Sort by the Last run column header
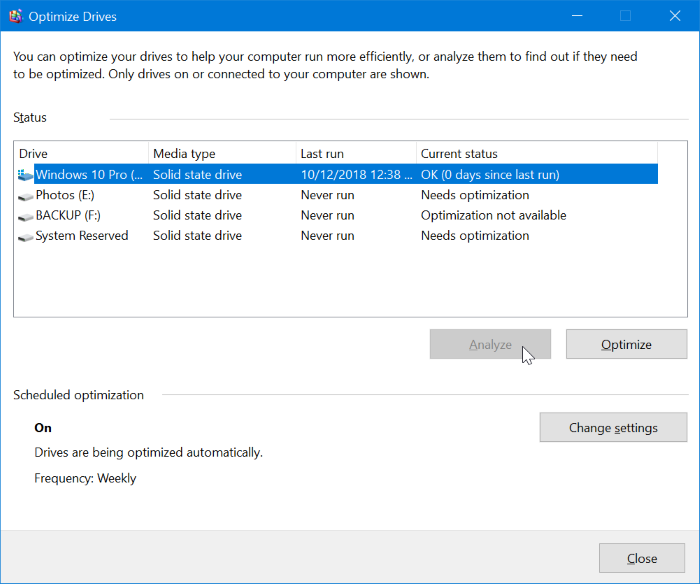The image size is (700, 584). [x=356, y=154]
